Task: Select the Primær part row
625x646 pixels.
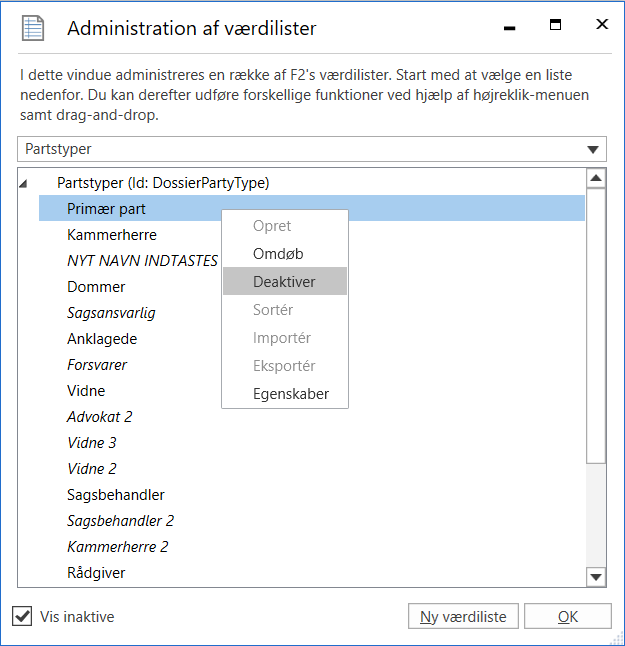Action: tap(107, 209)
